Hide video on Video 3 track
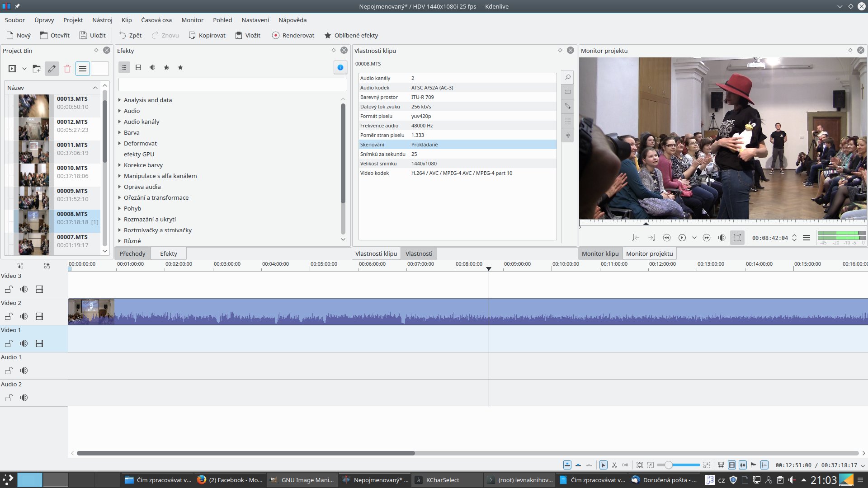This screenshot has height=488, width=868. click(39, 289)
